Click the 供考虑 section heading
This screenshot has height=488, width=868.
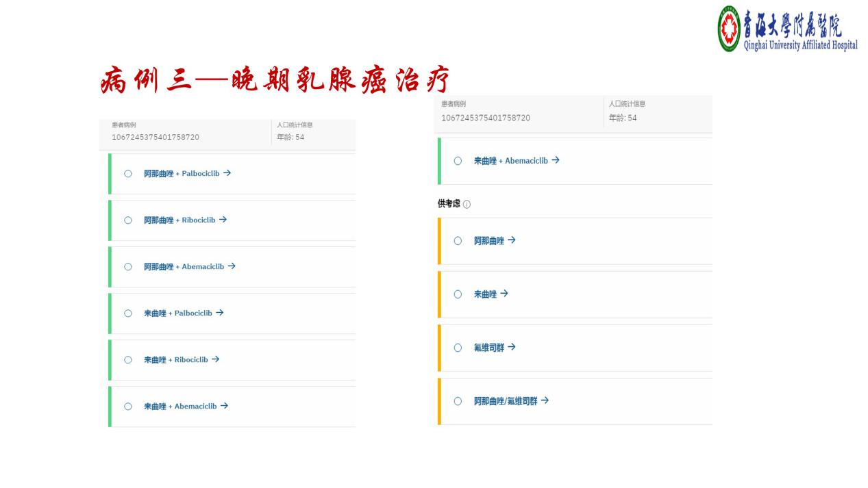pyautogui.click(x=449, y=204)
